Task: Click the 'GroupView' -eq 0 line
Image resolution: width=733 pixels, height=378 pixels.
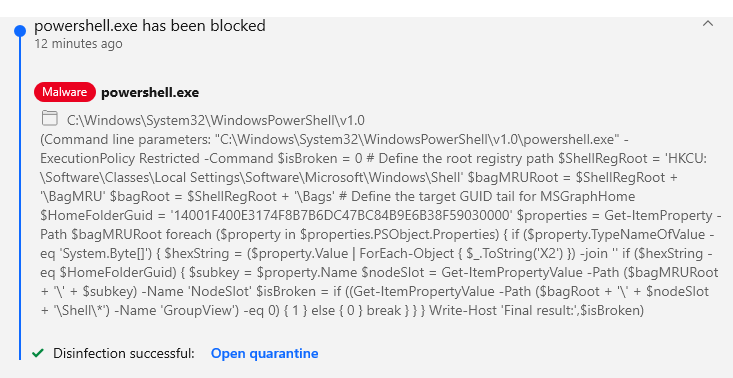Action: pyautogui.click(x=342, y=310)
